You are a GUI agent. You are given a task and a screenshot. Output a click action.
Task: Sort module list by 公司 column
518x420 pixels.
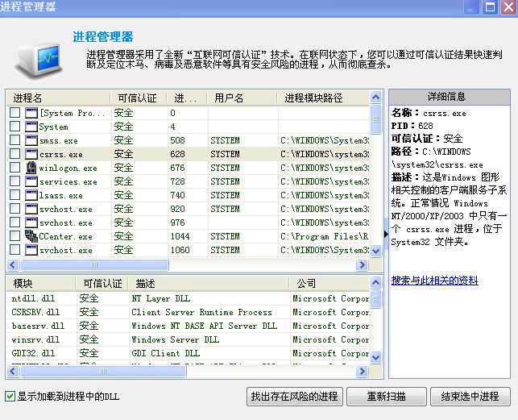[x=329, y=284]
